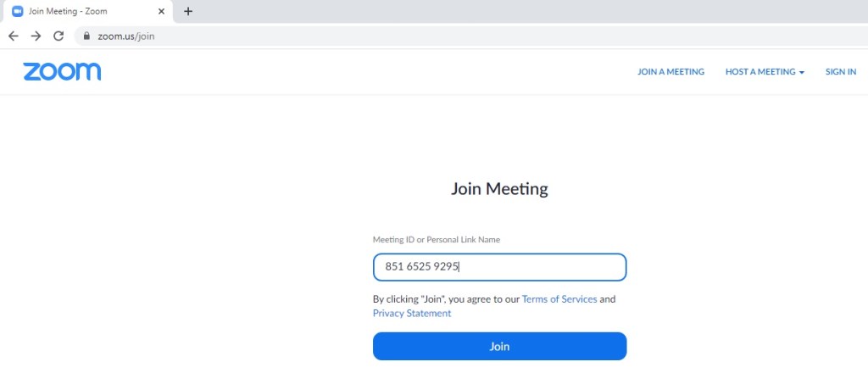This screenshot has height=373, width=868.
Task: Go forward to the next page
Action: [x=36, y=36]
